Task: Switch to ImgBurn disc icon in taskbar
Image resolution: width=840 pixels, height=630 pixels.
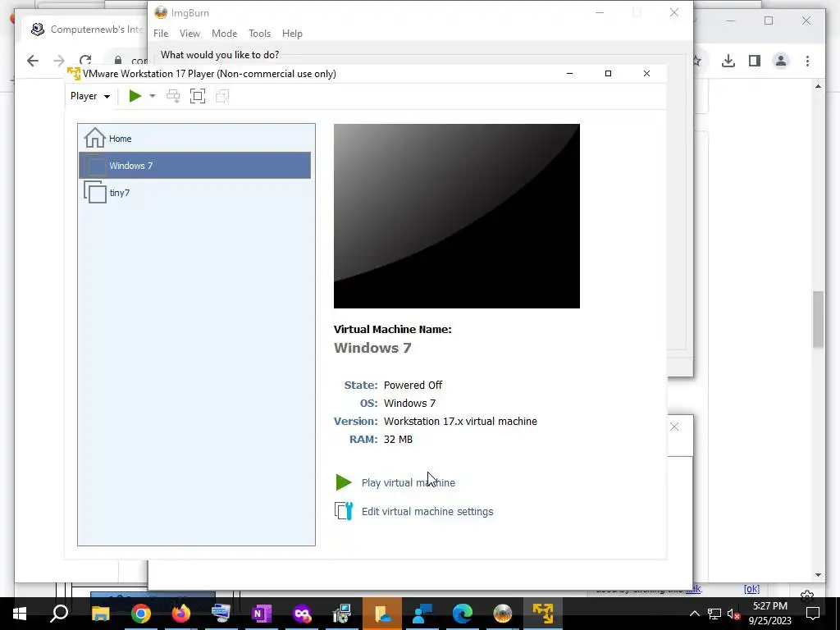Action: (x=503, y=614)
